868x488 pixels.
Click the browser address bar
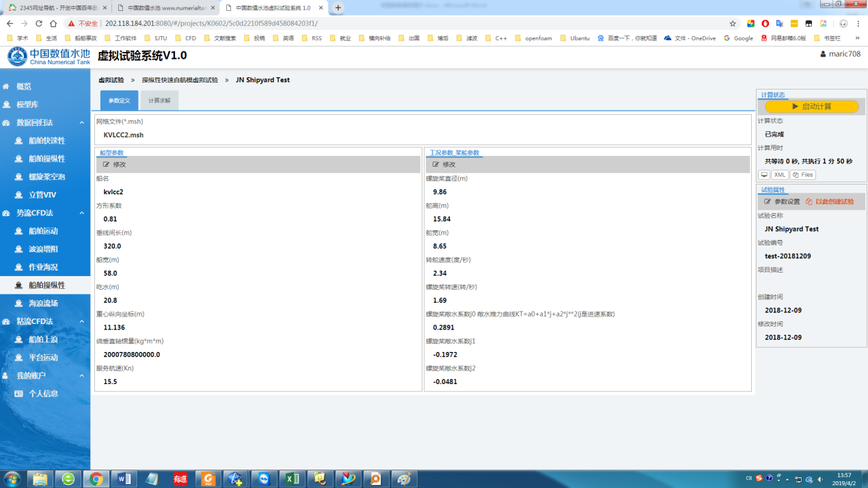[410, 23]
